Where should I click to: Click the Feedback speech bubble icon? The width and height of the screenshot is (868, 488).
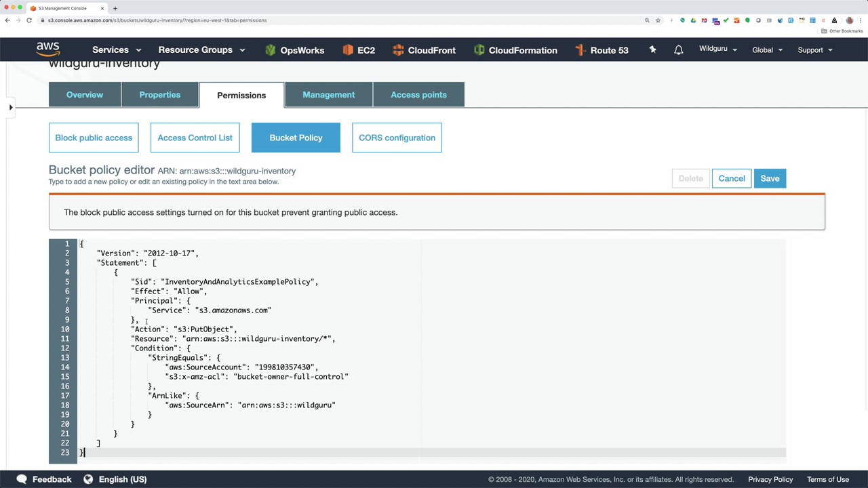click(22, 479)
